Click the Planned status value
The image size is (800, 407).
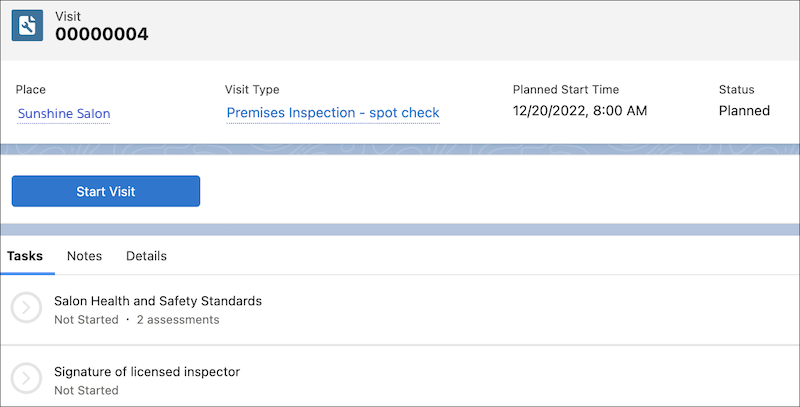pyautogui.click(x=744, y=111)
